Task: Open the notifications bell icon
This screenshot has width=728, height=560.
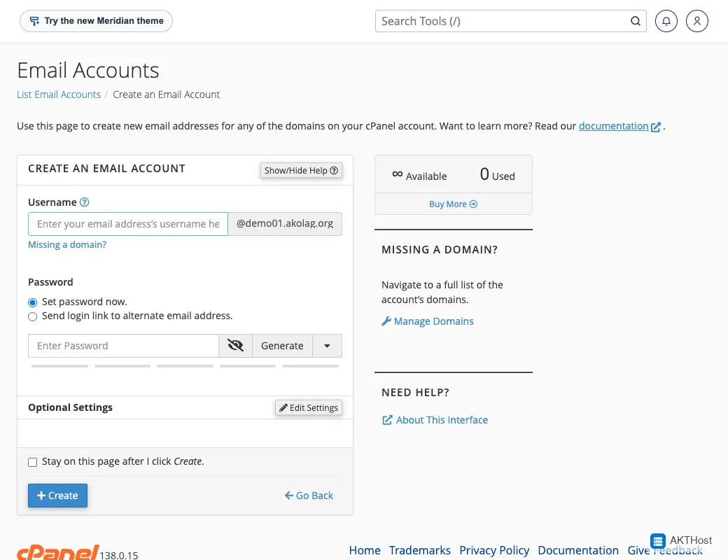Action: click(x=666, y=21)
